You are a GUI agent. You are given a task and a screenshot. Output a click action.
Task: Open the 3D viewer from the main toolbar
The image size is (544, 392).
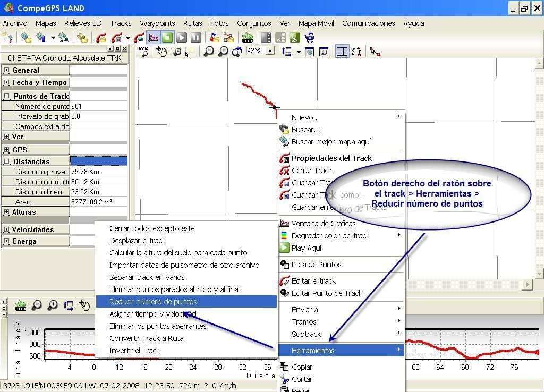(x=248, y=38)
